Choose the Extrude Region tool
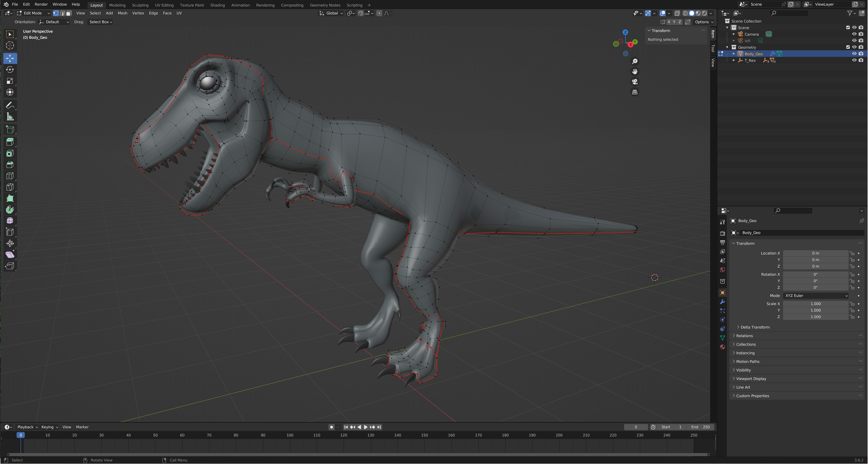Screen dimensions: 868x464 (10, 142)
